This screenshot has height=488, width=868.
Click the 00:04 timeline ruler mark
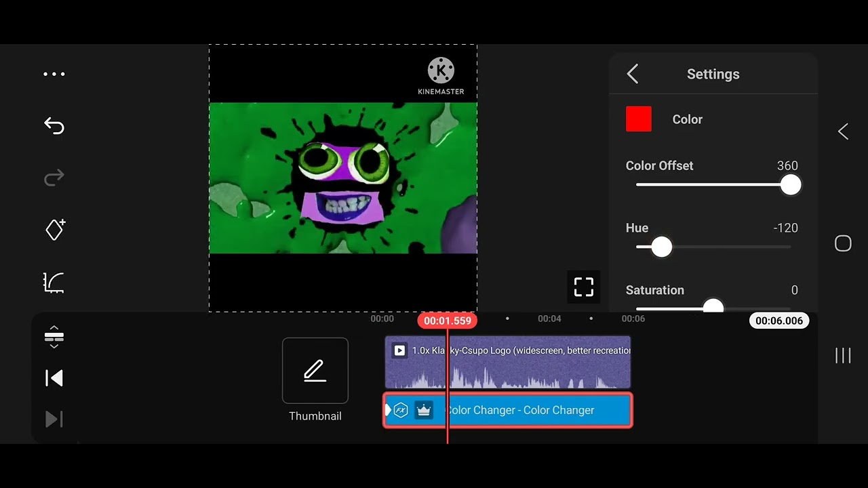point(549,319)
